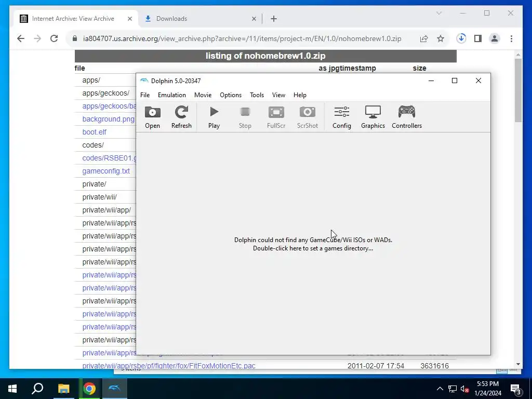
Task: Open the FitFoxMotionEtc.pac link
Action: pyautogui.click(x=169, y=366)
